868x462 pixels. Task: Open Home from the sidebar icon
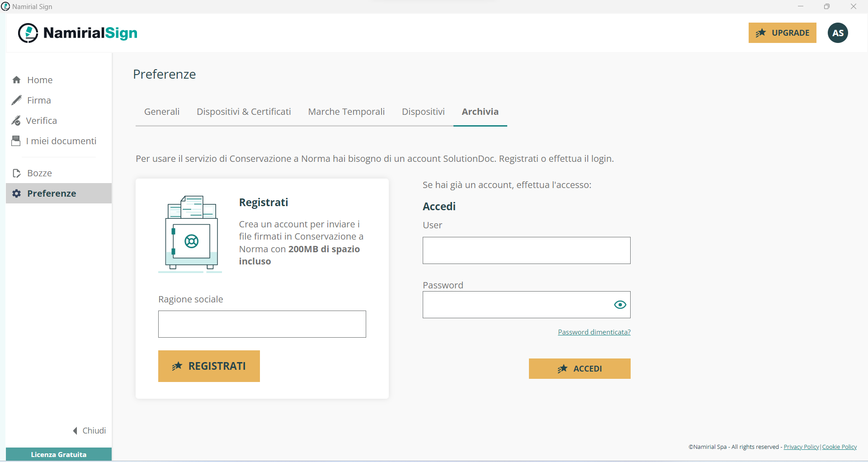(17, 80)
